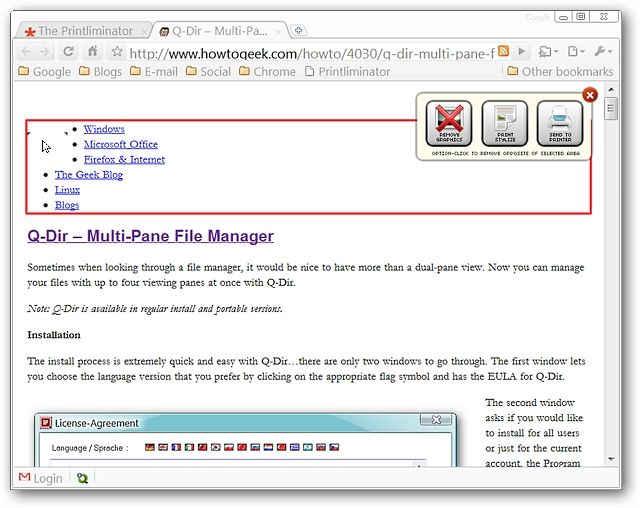
Task: Open the E-mail bookmarks folder
Action: point(154,72)
